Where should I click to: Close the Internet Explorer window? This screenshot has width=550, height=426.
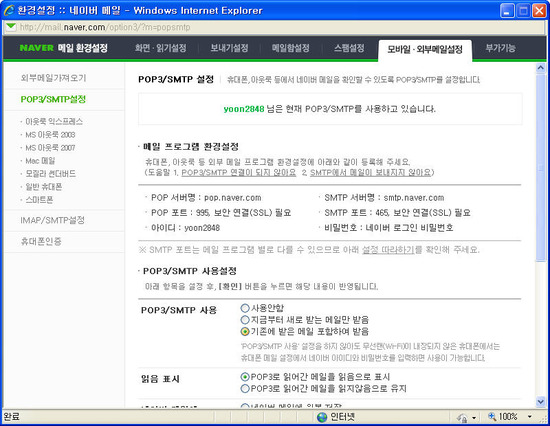coord(539,11)
